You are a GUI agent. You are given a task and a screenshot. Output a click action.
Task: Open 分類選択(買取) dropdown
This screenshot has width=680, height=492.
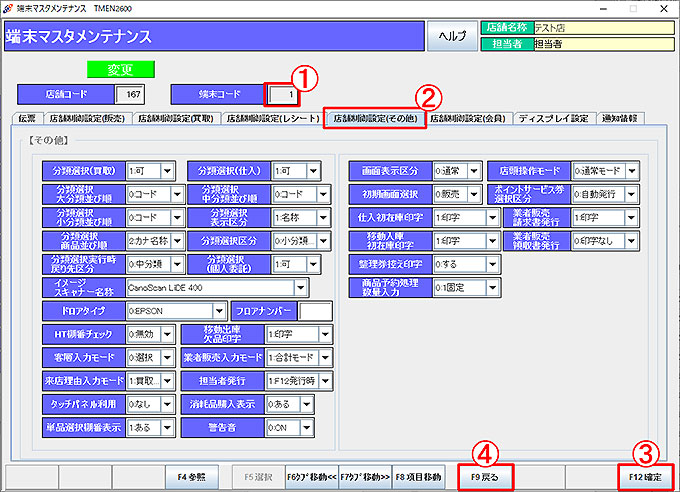pyautogui.click(x=167, y=171)
